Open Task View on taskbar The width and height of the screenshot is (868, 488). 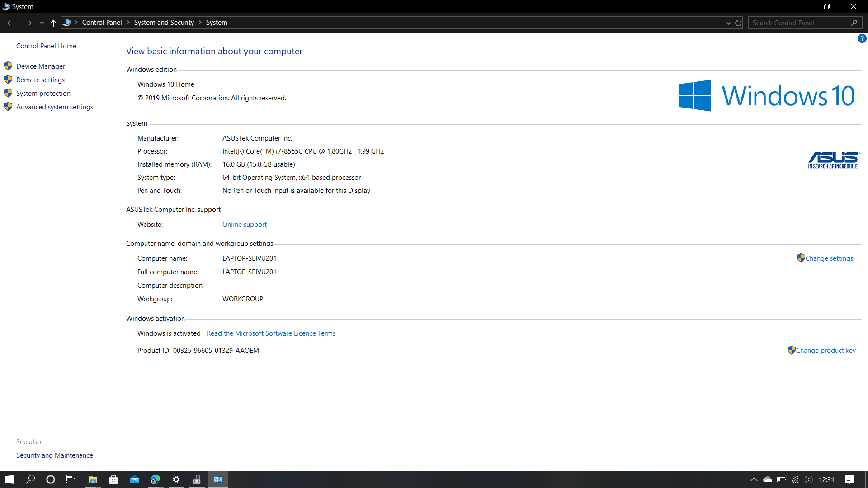coord(71,479)
